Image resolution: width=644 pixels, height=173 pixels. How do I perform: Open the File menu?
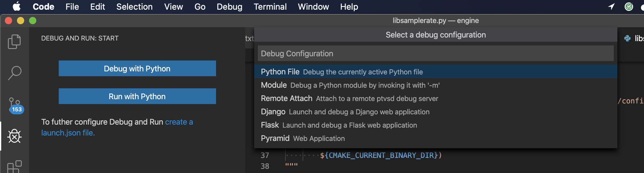pyautogui.click(x=72, y=7)
